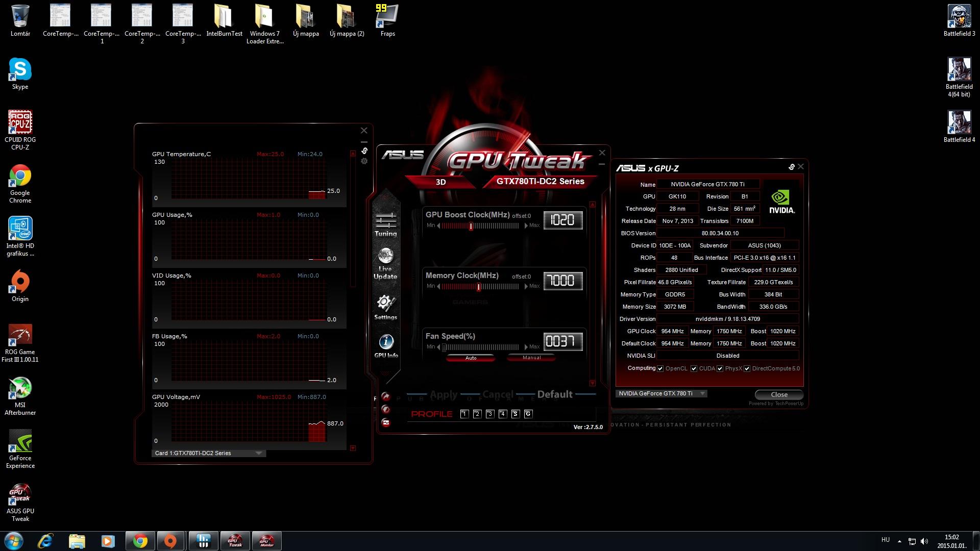Open Intel HD grafikus desktop shortcut
Viewport: 980px width, 551px height.
tap(20, 237)
